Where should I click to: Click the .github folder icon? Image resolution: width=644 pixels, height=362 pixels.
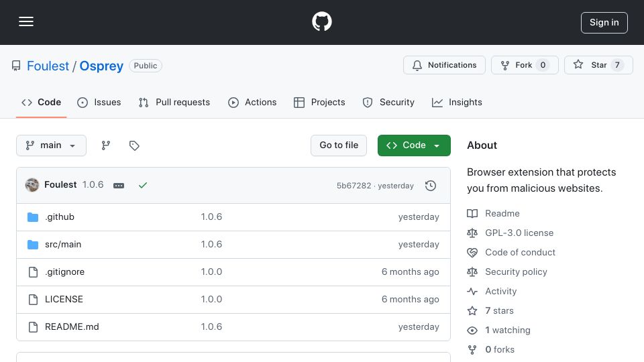click(x=33, y=217)
